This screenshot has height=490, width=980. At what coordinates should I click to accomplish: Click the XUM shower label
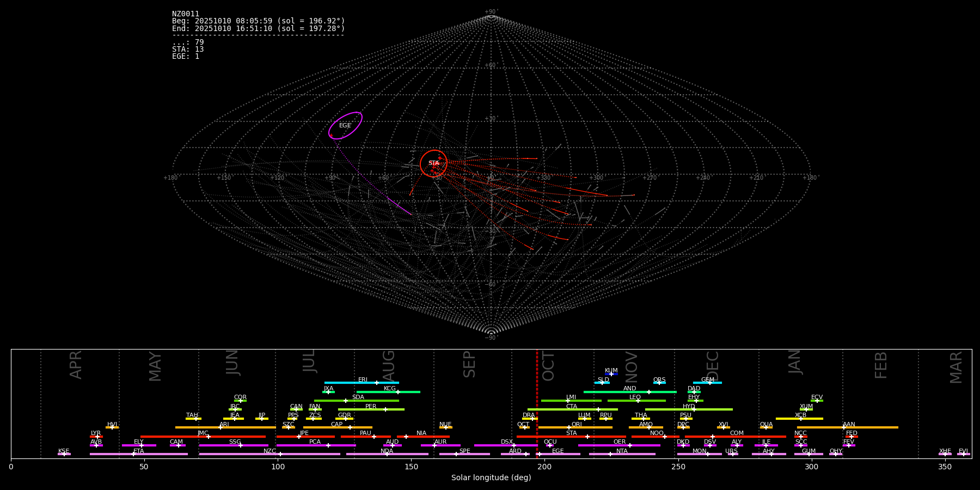coord(806,406)
